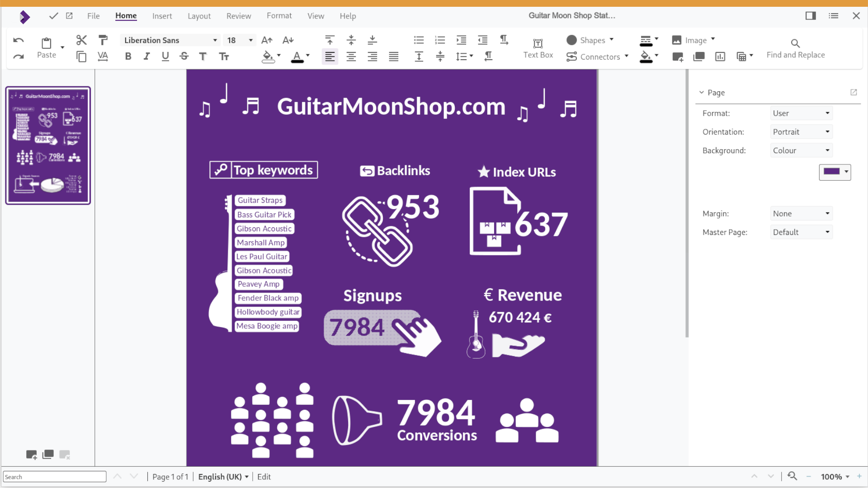Enable strikethrough formatting

point(184,56)
